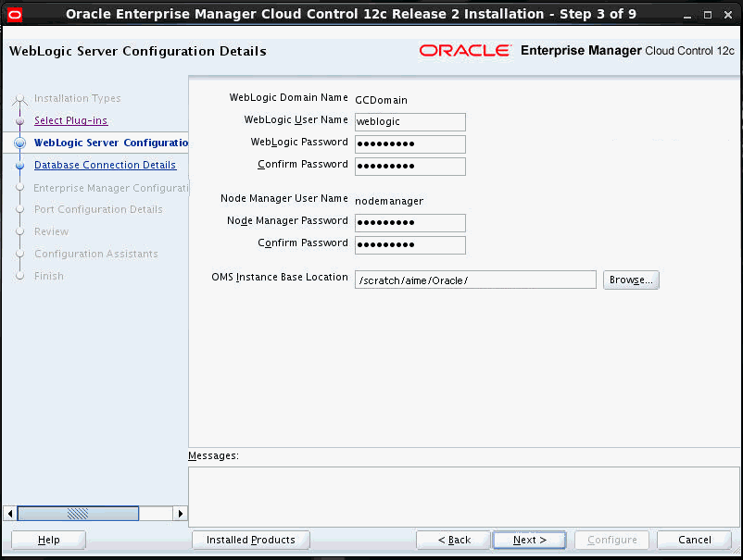Click the Oracle logo icon in the title bar
Viewport: 743px width, 560px height.
[15, 15]
